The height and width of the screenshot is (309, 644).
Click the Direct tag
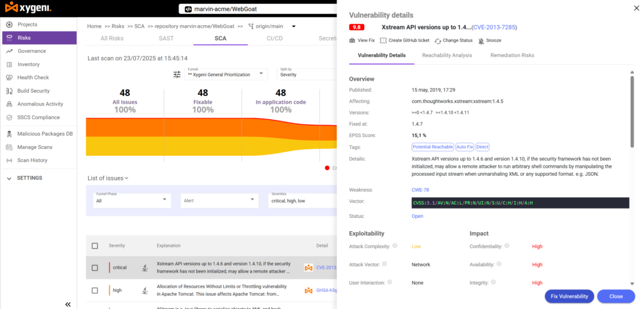tap(482, 147)
